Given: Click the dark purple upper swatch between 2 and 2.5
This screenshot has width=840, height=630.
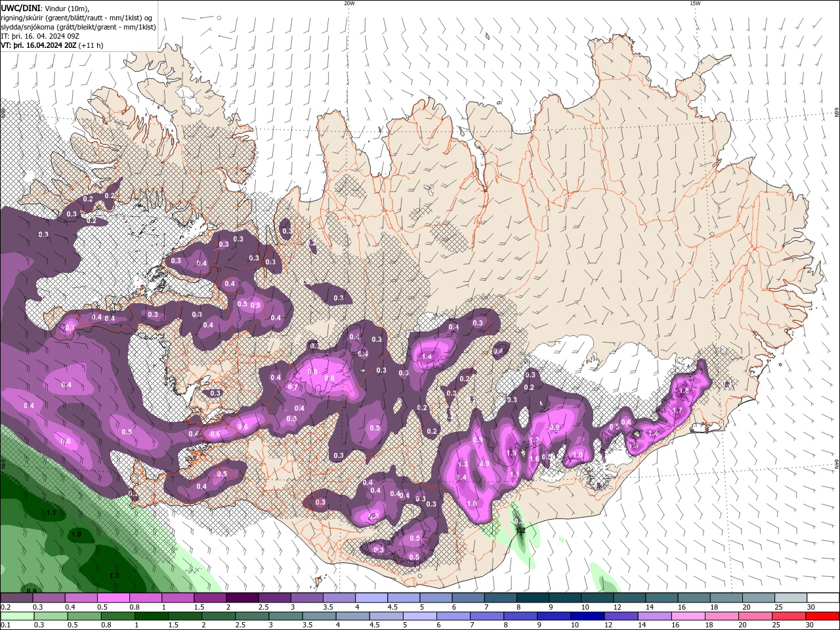Looking at the screenshot, I should click(x=241, y=598).
